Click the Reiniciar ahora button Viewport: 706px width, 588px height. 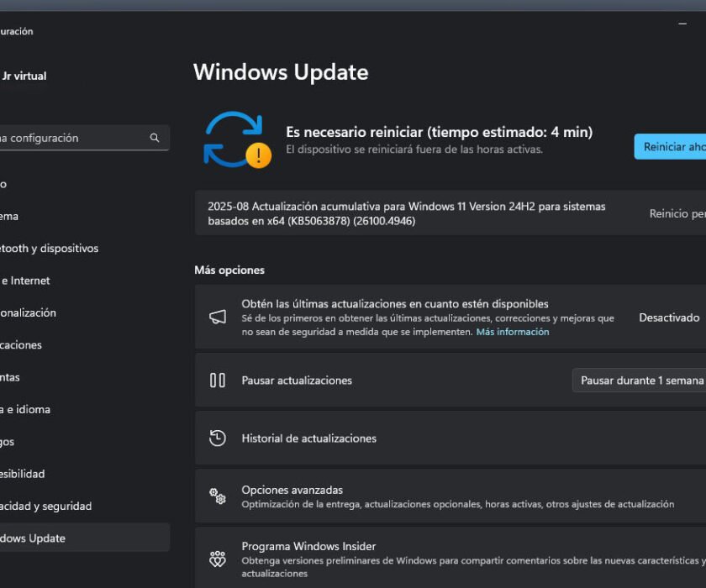pyautogui.click(x=670, y=147)
